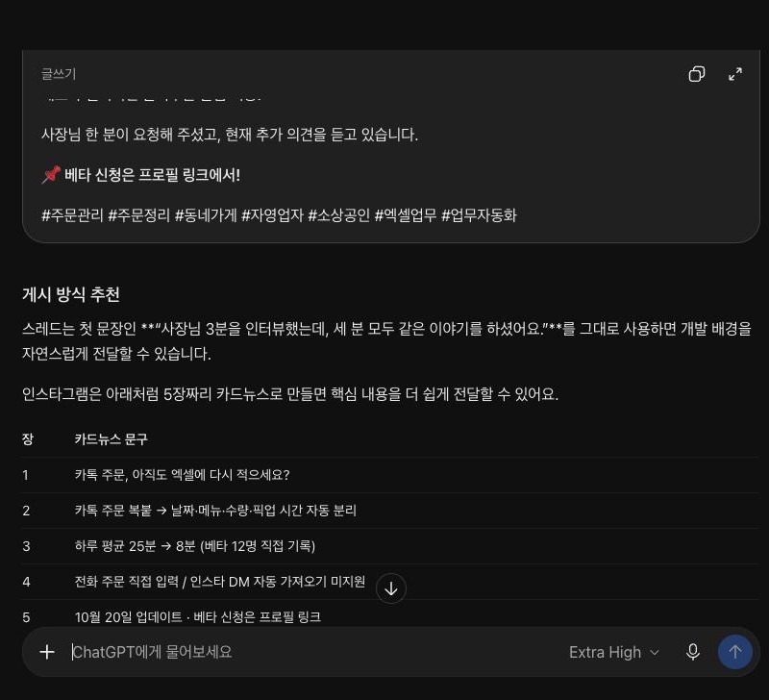Select row 전화 주문 직접 입력 / 인스타 DM
Screen dimensions: 769x700
(x=390, y=582)
